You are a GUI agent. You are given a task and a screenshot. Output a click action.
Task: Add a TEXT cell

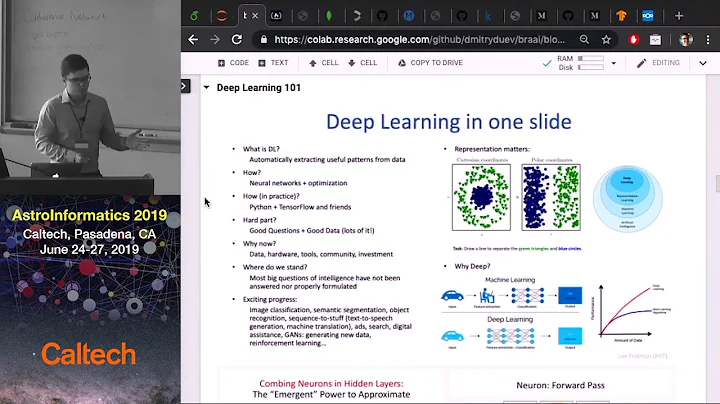tap(273, 63)
